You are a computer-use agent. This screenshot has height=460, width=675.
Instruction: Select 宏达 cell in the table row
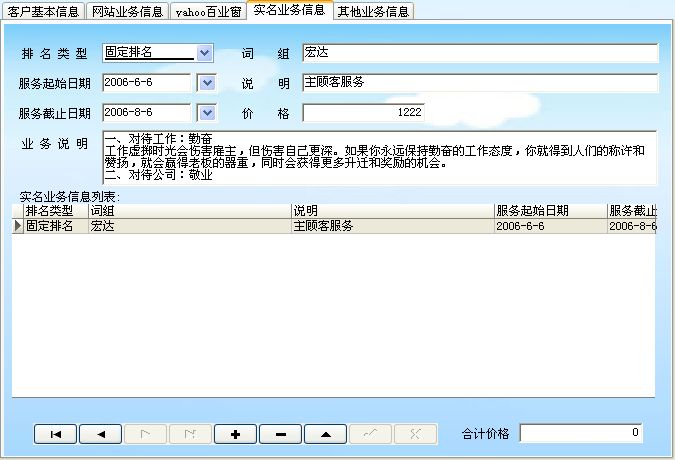click(x=190, y=226)
